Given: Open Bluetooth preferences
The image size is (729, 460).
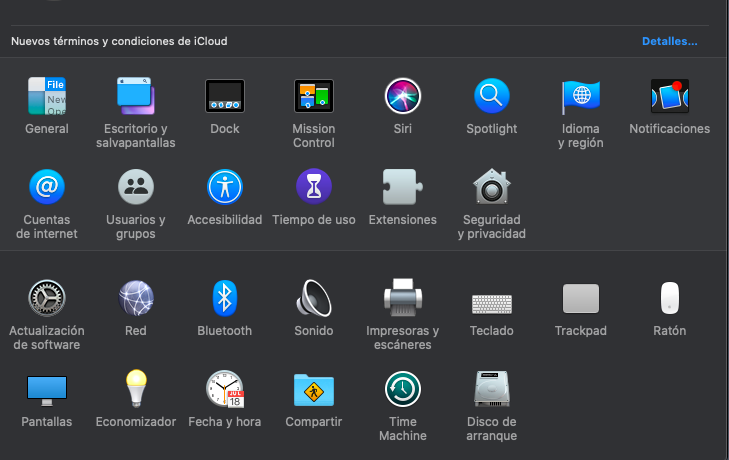Looking at the screenshot, I should pos(225,298).
